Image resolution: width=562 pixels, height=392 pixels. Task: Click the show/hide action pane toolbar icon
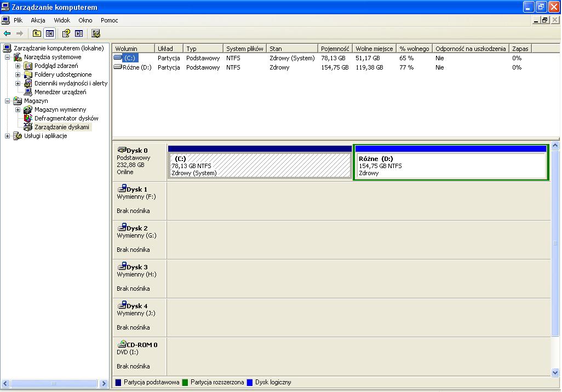tap(79, 34)
